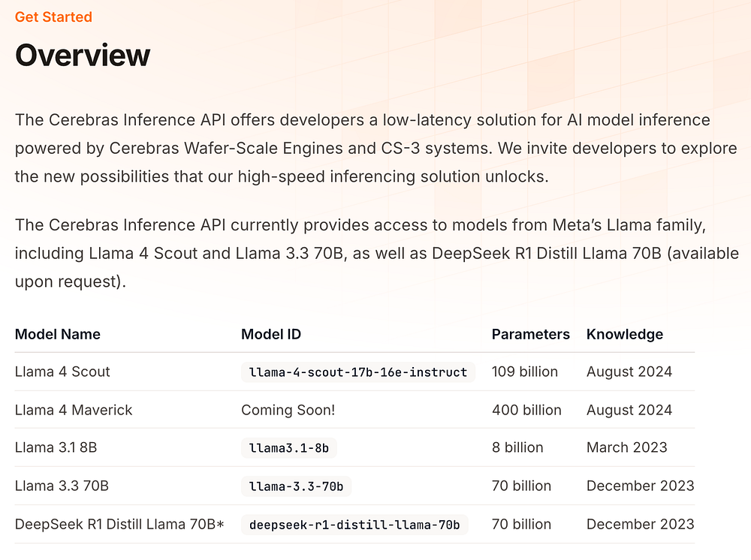
Task: Select the llama3.1-8b model ID code
Action: coord(289,448)
